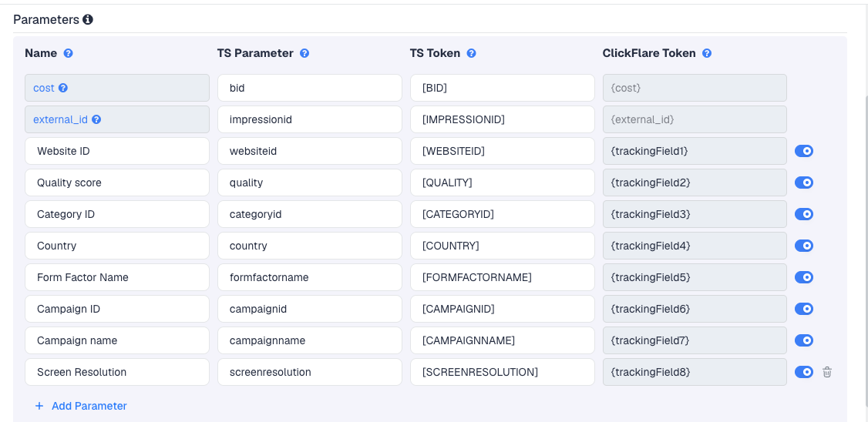Toggle the Screen Resolution parameter switch
The width and height of the screenshot is (868, 422).
coord(804,372)
